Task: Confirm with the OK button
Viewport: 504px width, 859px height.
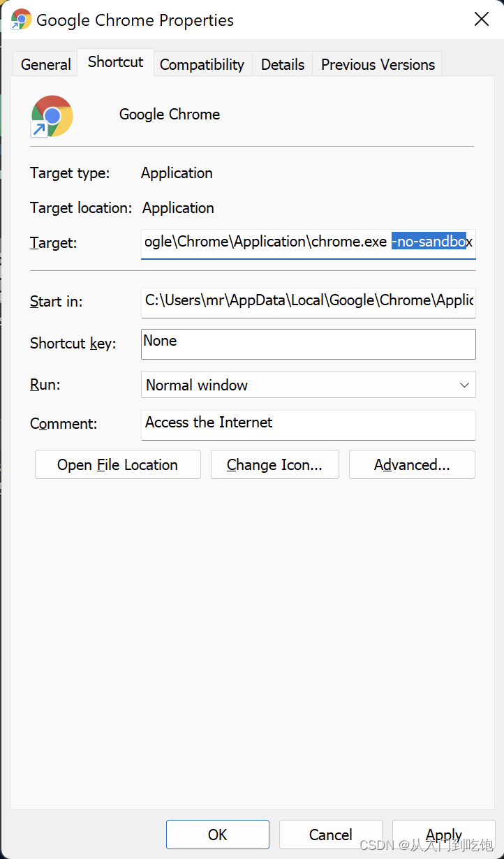Action: point(218,835)
